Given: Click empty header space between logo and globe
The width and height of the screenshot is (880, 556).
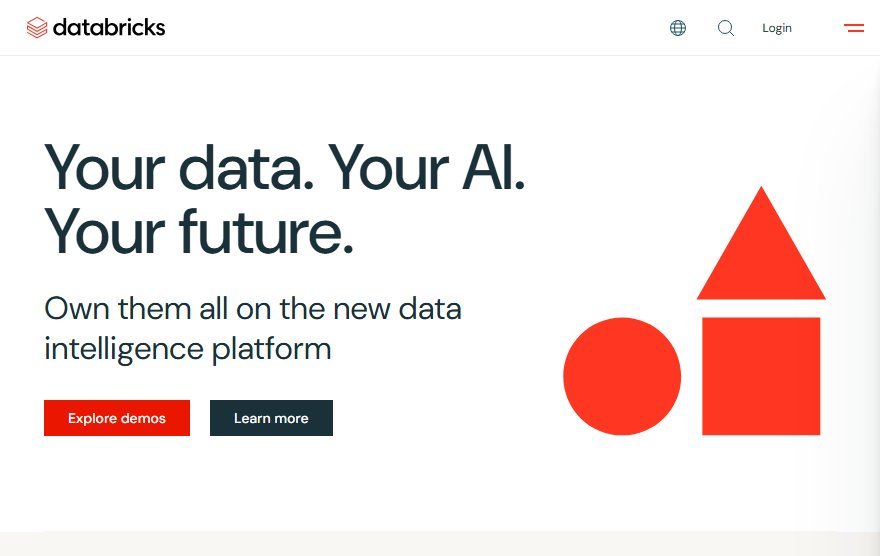Looking at the screenshot, I should point(415,27).
